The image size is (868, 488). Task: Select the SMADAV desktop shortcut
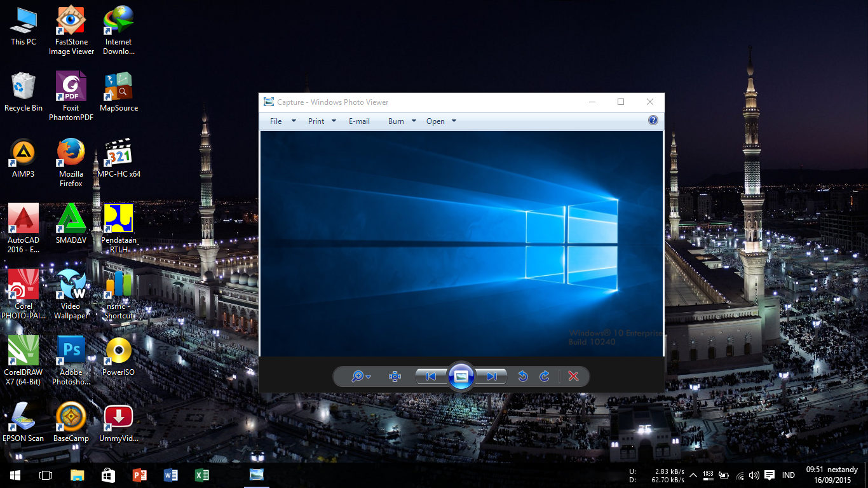71,225
